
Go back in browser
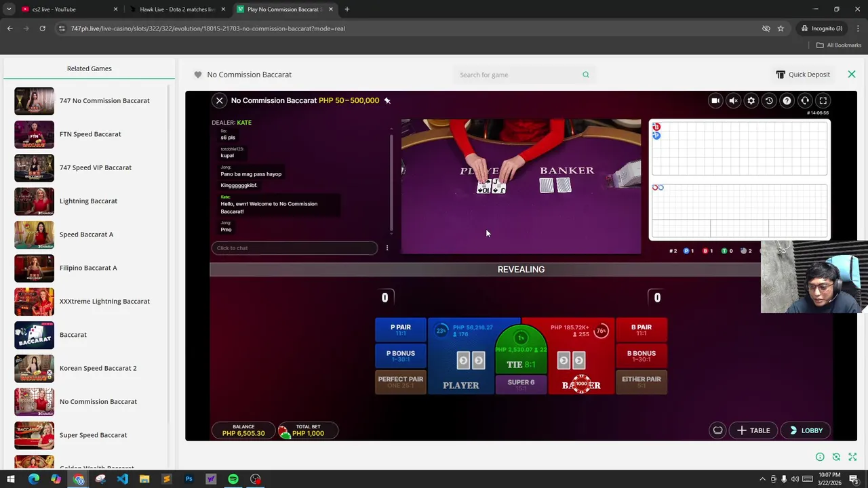(x=9, y=28)
